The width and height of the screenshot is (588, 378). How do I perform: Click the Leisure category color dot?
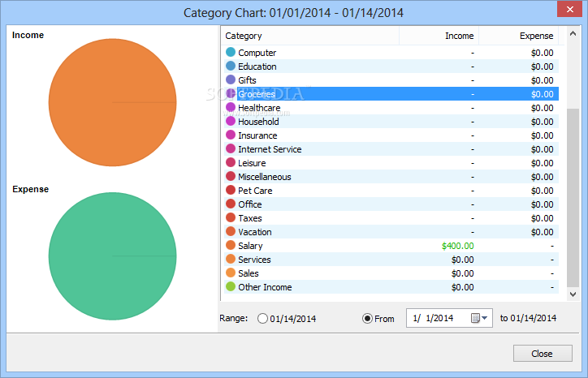point(231,162)
